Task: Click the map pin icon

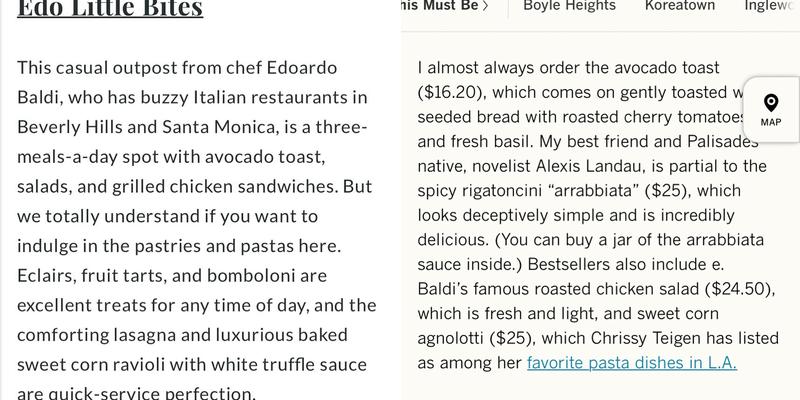Action: (x=770, y=103)
